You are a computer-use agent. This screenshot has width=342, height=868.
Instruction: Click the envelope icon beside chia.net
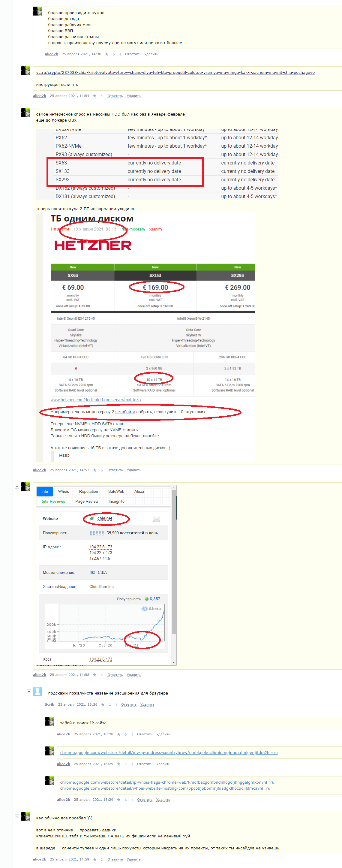tap(156, 519)
